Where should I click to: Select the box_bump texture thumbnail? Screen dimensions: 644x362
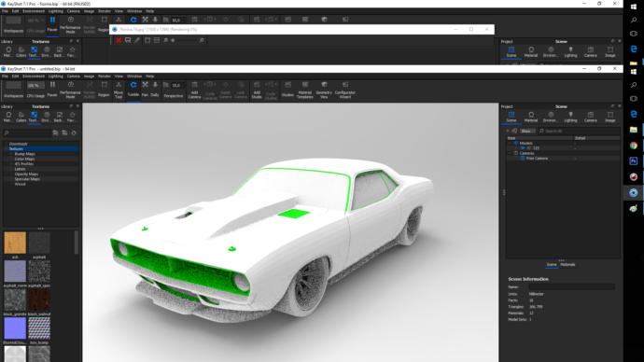coord(39,327)
